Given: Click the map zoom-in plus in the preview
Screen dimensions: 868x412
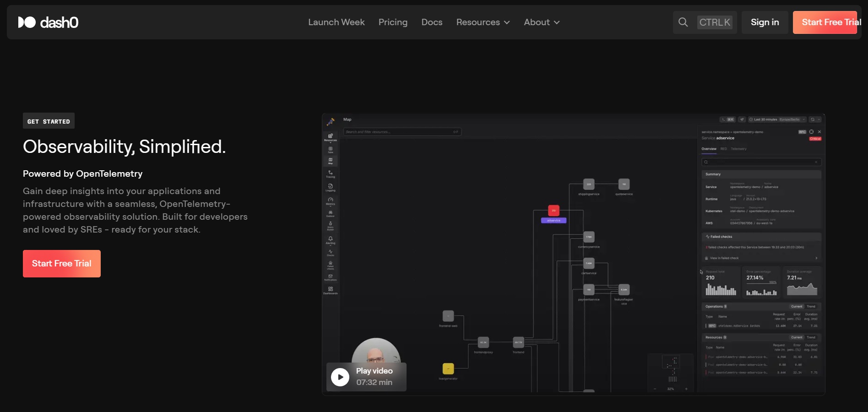Looking at the screenshot, I should click(686, 389).
